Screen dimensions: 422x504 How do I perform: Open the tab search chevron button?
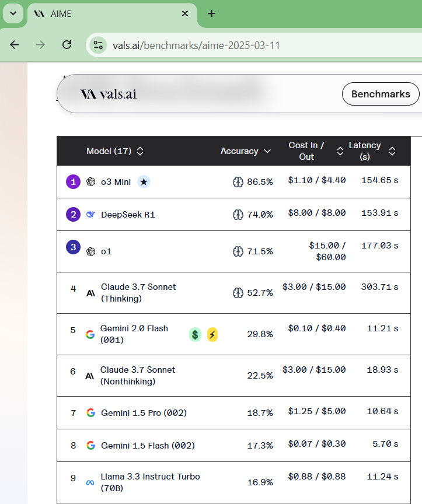point(13,13)
